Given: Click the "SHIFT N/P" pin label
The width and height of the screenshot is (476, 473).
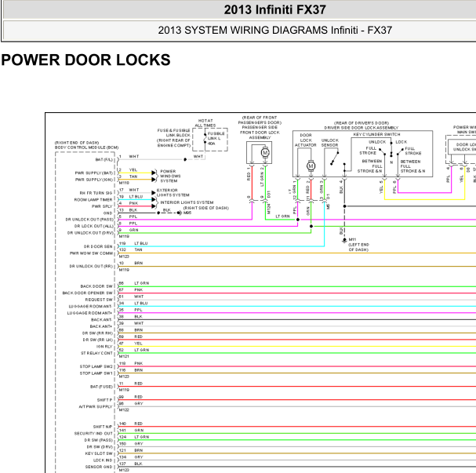Looking at the screenshot, I should click(x=103, y=427).
